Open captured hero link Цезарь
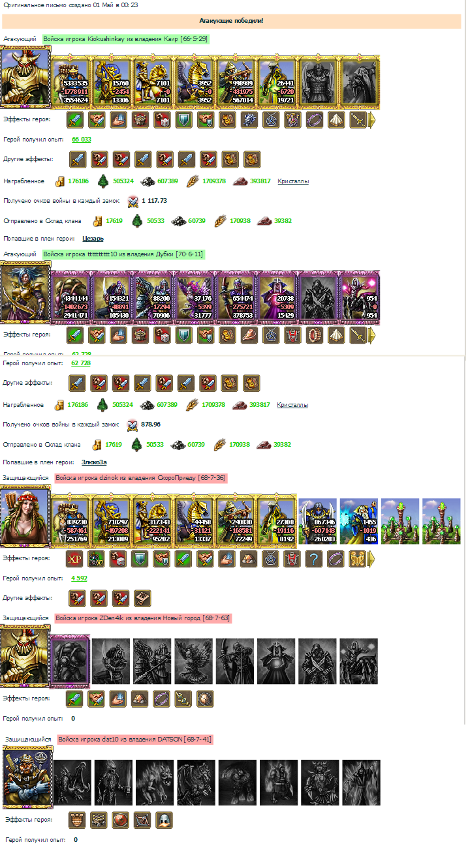 (93, 239)
